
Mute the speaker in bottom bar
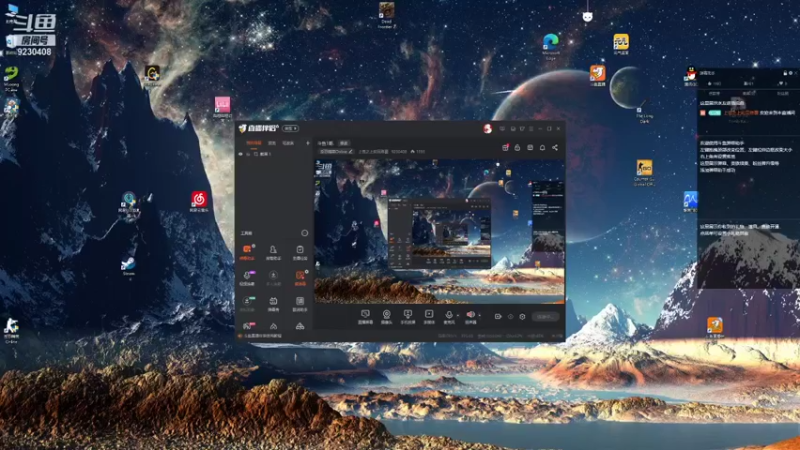[x=470, y=316]
